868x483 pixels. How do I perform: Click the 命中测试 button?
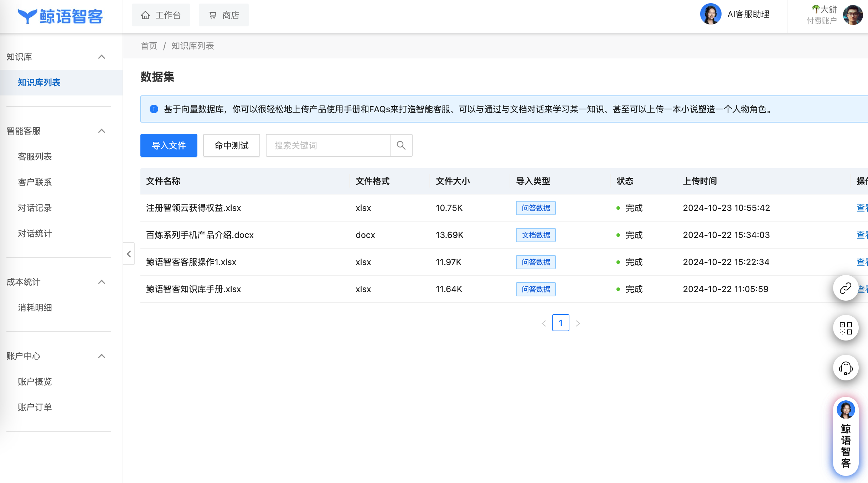point(232,145)
